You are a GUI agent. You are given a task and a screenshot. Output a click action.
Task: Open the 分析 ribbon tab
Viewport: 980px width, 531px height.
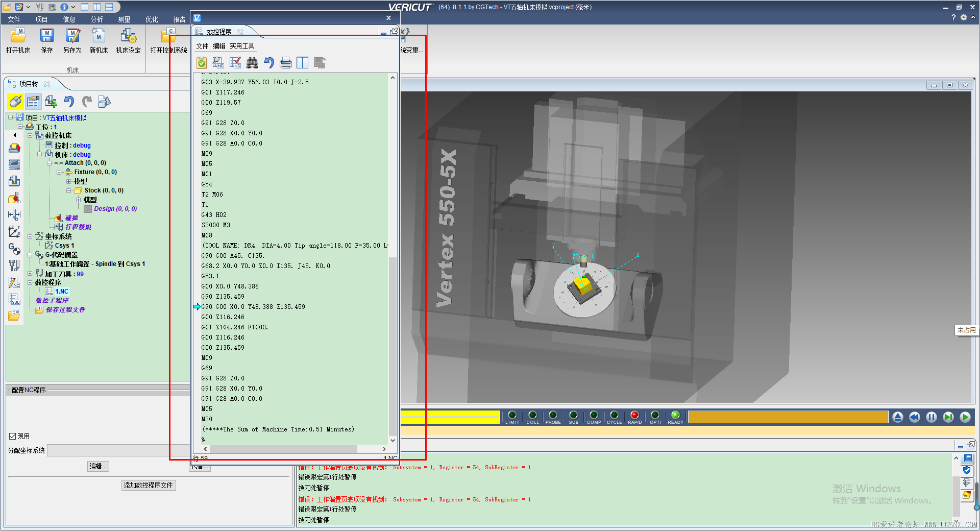coord(96,19)
